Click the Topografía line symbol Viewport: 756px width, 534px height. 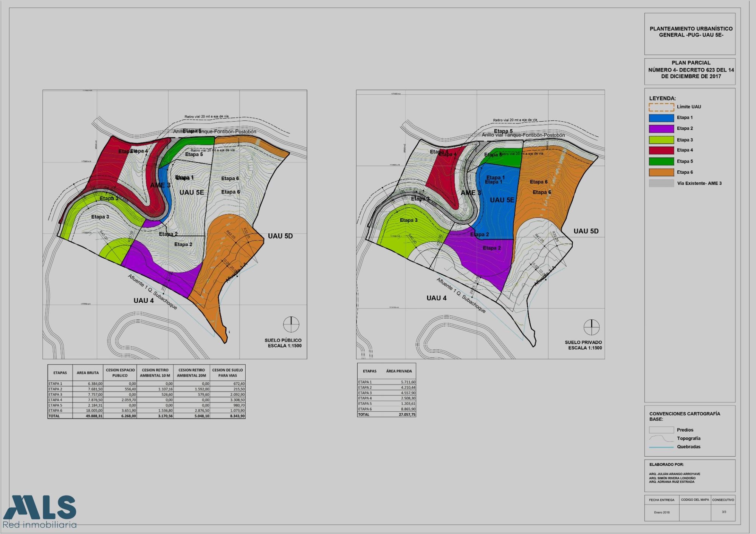pyautogui.click(x=661, y=438)
